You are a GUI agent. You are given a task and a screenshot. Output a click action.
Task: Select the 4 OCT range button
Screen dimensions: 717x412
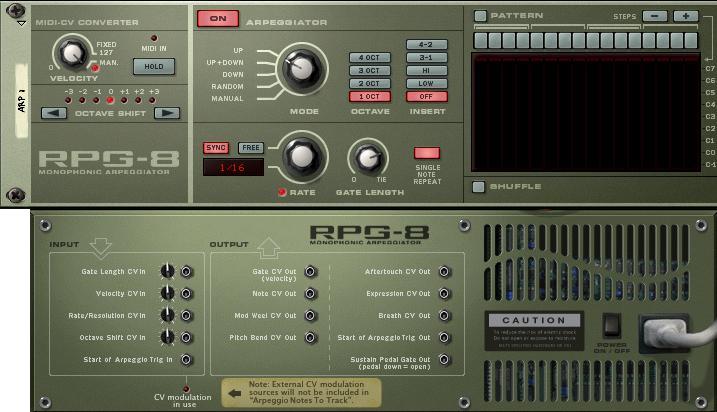370,58
